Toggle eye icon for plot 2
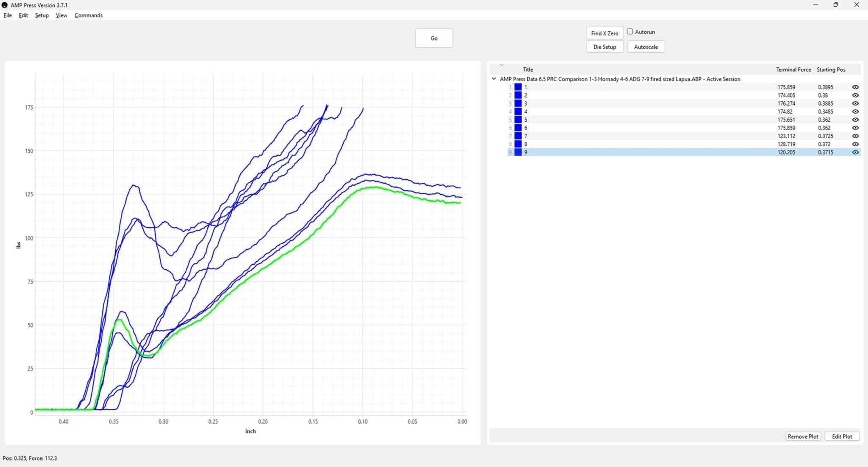868x467 pixels. pos(855,95)
